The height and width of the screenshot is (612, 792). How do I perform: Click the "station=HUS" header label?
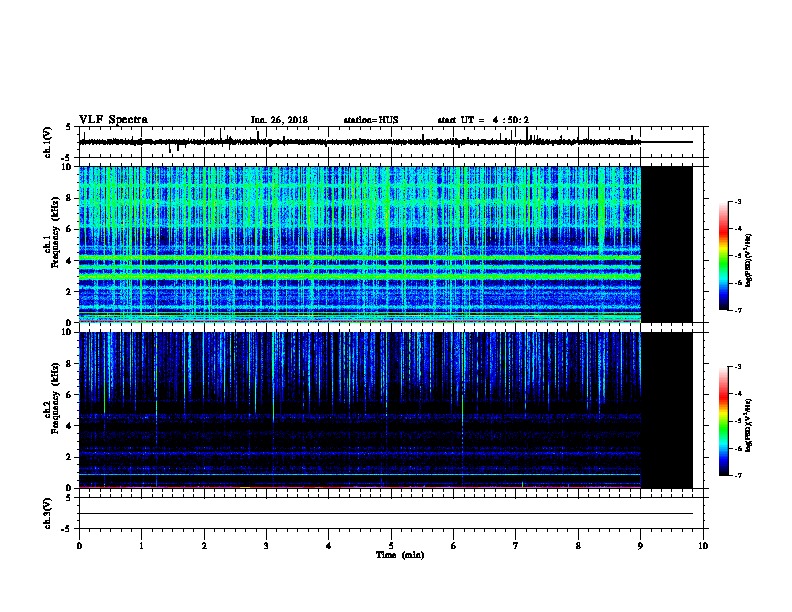(x=371, y=120)
